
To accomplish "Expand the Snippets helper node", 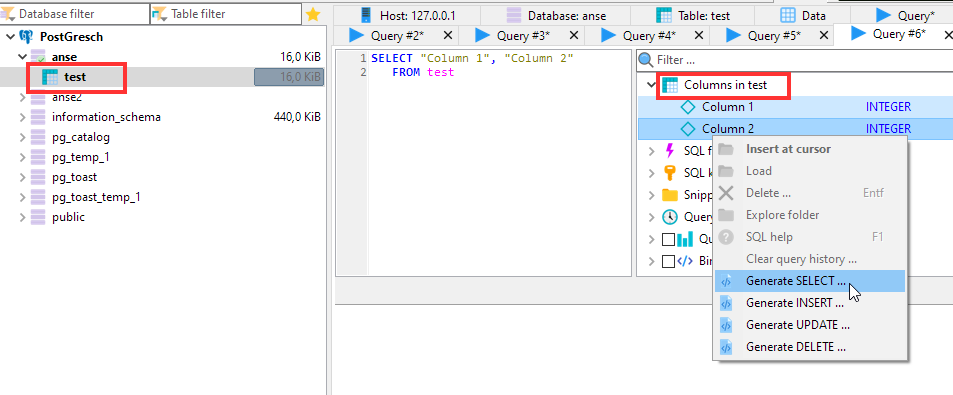I will (652, 195).
